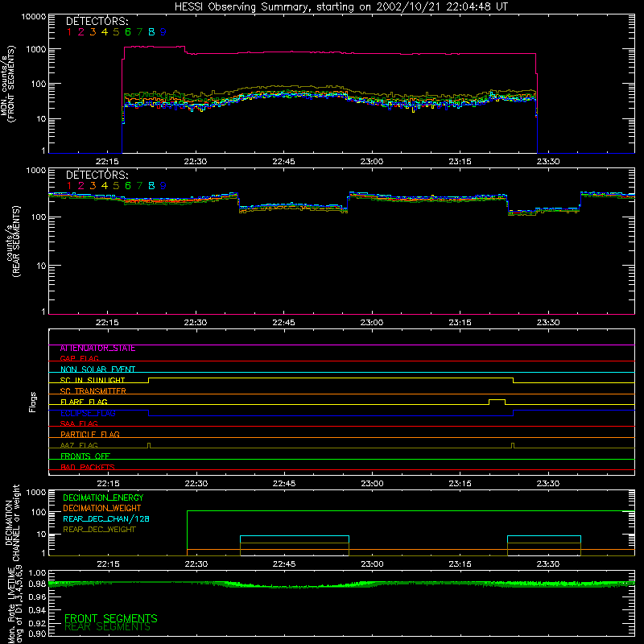Image resolution: width=644 pixels, height=644 pixels.
Task: Pick detector 9 number in rear segments legend
Action: pyautogui.click(x=163, y=186)
